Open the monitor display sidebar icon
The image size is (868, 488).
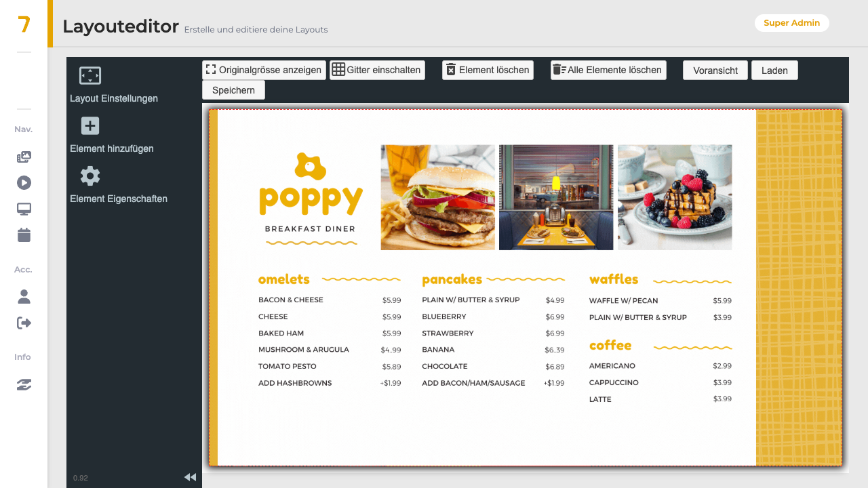click(24, 209)
